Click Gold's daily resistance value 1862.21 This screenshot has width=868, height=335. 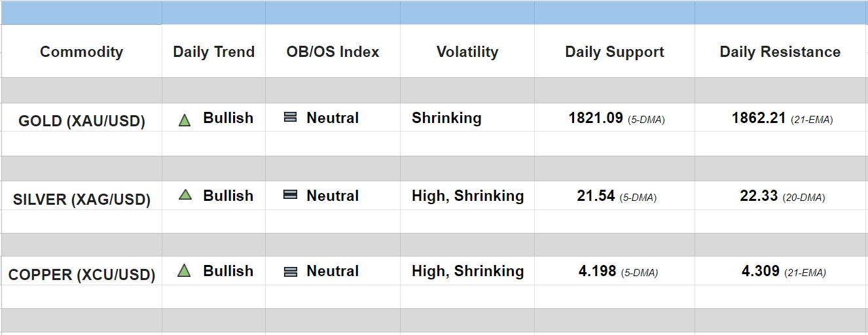tap(758, 118)
